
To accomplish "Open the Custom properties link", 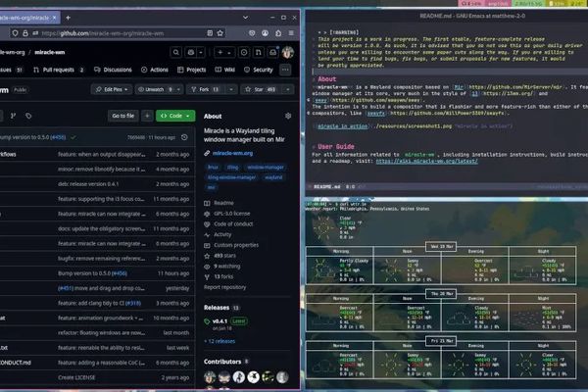I will (236, 245).
